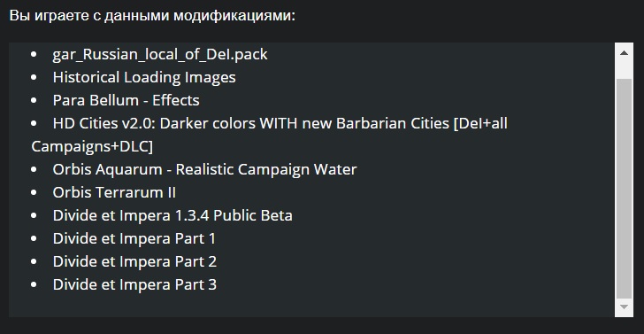Image resolution: width=644 pixels, height=334 pixels.
Task: Click bullet before Para Bellum - Effects
Action: 34,100
